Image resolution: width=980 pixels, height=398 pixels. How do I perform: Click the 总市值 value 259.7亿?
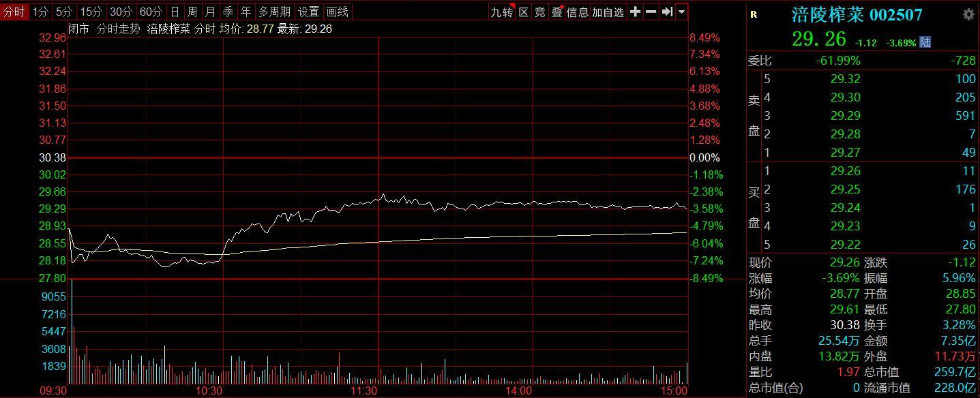[955, 372]
